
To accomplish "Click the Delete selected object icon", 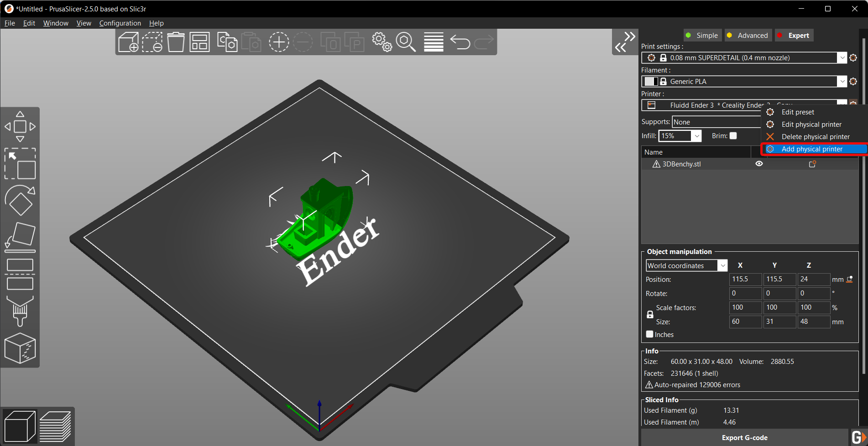I will coord(152,42).
